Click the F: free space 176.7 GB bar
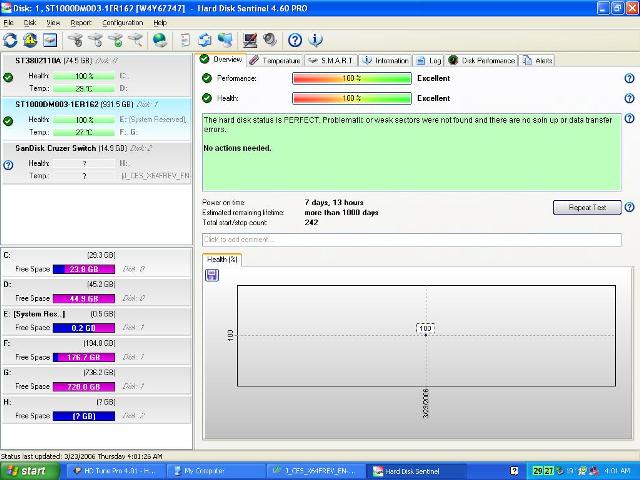 tap(84, 357)
